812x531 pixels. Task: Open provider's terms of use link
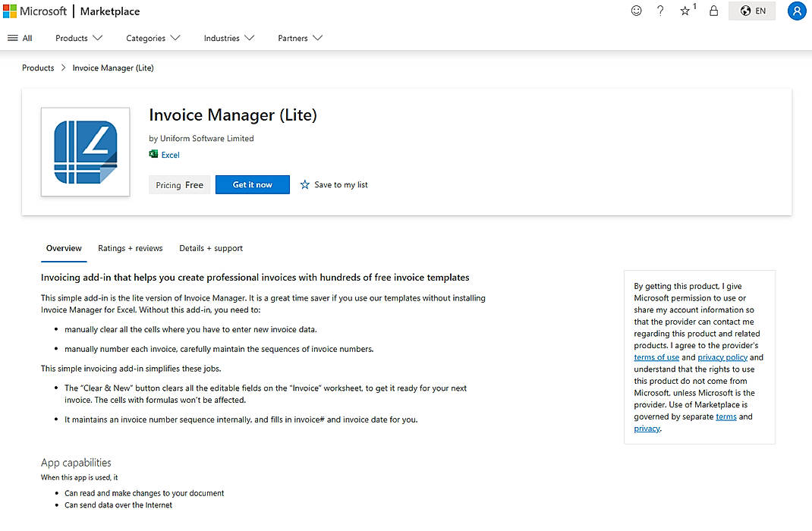point(656,357)
